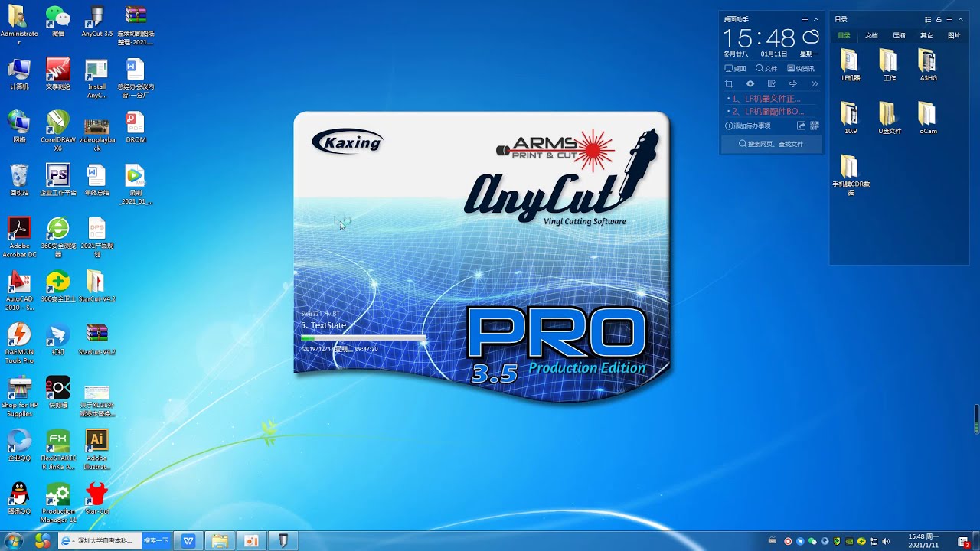Expand more tools with double-chevron icon
Screen dimensions: 980x551
(815, 83)
